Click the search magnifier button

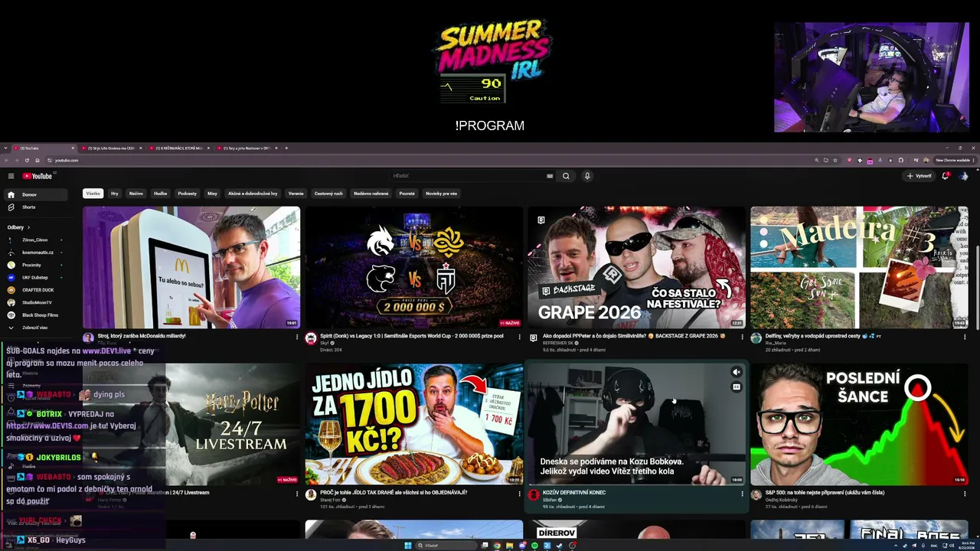click(566, 176)
